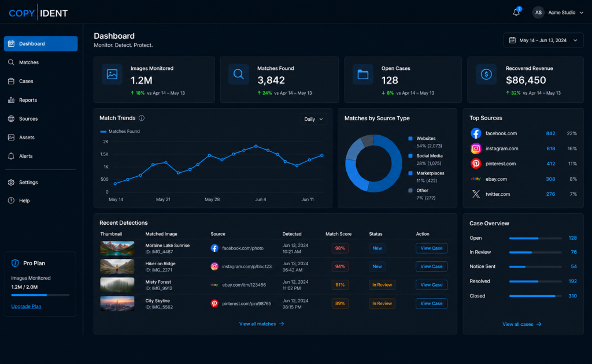Click the Pro Plan shield icon
The image size is (592, 364).
[x=15, y=263]
